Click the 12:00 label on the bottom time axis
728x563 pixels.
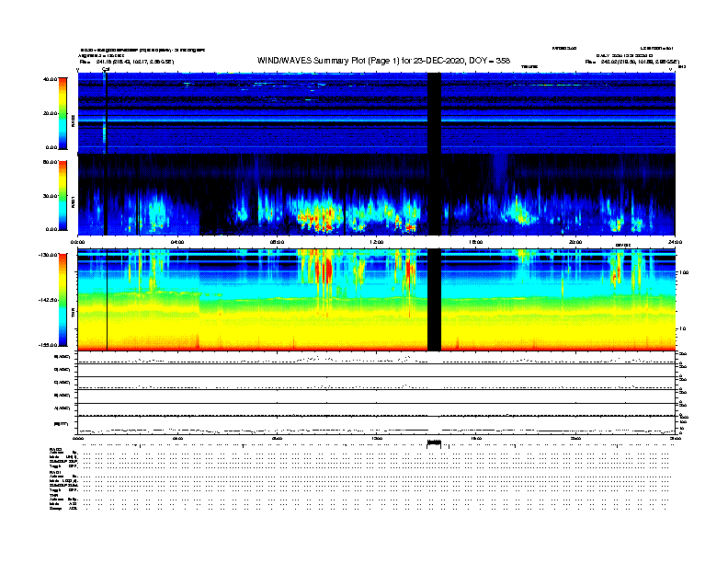click(x=377, y=438)
